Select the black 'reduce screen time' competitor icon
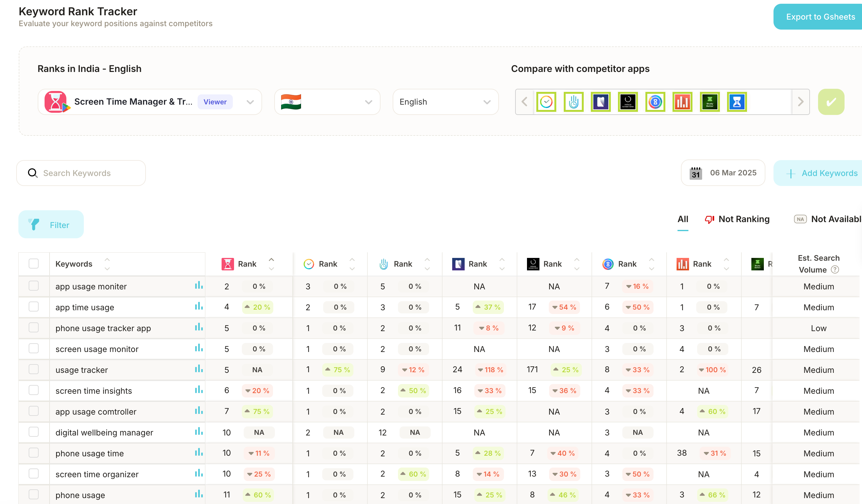Image resolution: width=862 pixels, height=504 pixels. coord(628,102)
